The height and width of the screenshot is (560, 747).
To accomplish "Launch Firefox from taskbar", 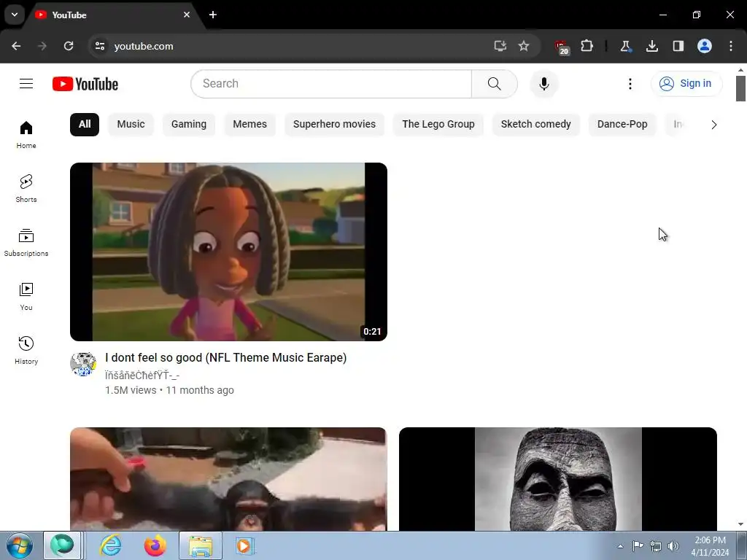I will click(155, 546).
